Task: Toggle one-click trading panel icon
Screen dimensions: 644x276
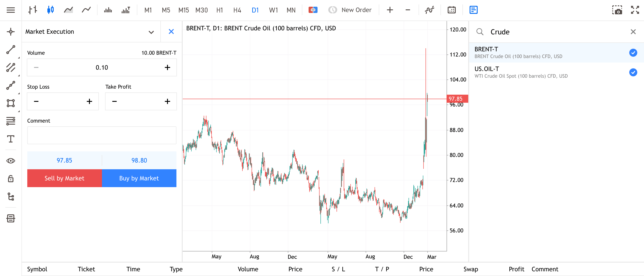Action: [x=313, y=10]
